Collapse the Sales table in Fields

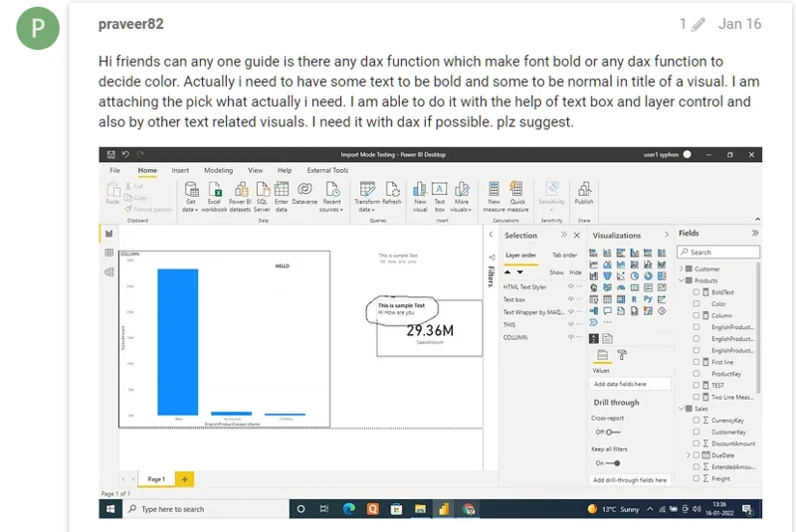click(x=682, y=409)
